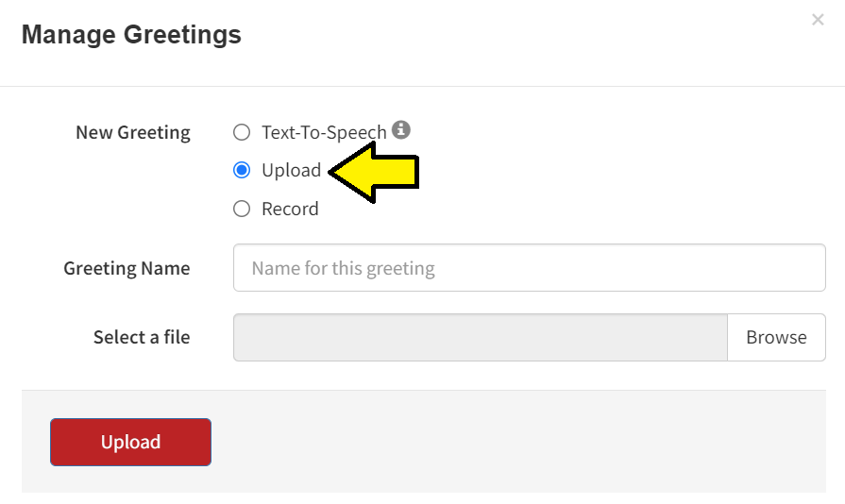Click the New Greeting label

tap(133, 132)
